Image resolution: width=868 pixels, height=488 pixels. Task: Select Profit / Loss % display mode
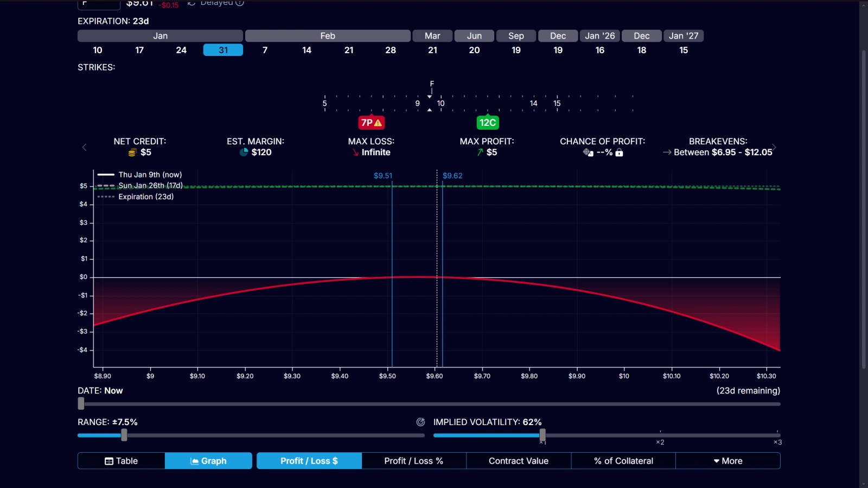(x=414, y=461)
